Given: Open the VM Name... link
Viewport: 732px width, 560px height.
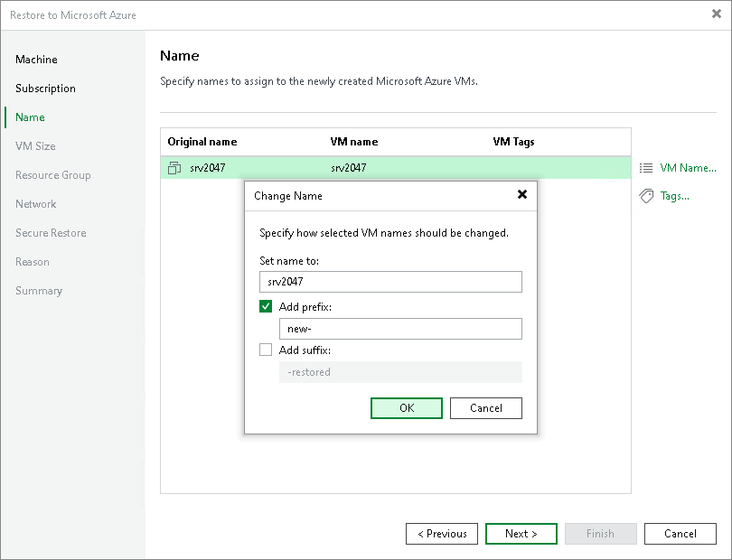Looking at the screenshot, I should click(688, 168).
